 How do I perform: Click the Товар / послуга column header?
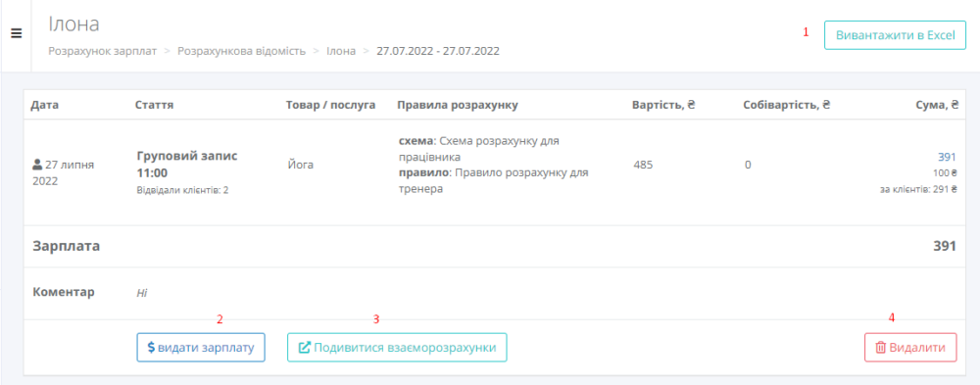coord(330,105)
